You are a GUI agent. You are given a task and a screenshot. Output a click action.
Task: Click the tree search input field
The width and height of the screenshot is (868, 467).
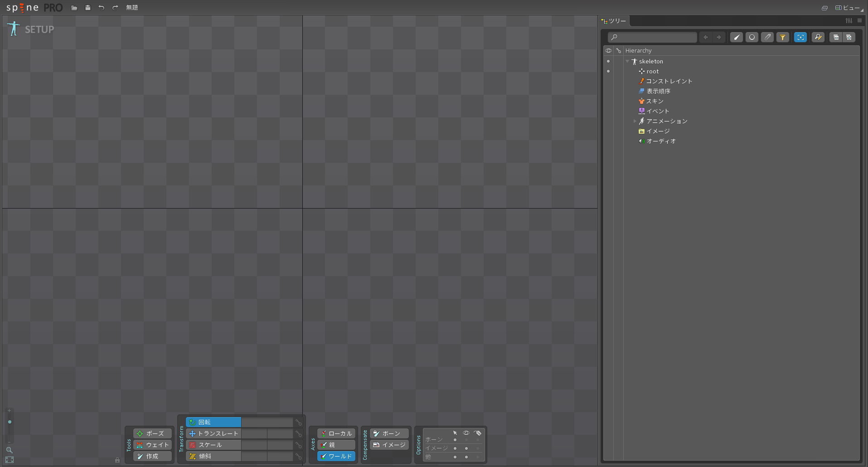[x=653, y=37]
